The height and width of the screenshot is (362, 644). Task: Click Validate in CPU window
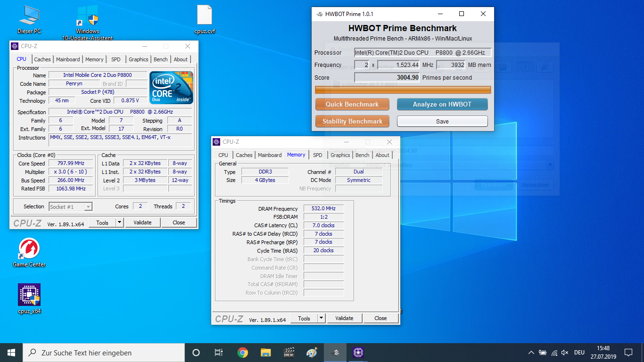(x=142, y=222)
